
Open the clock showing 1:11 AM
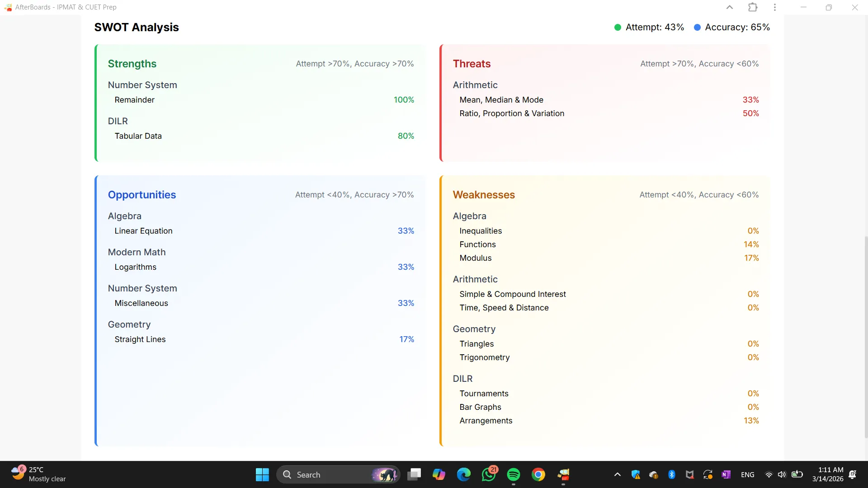828,474
